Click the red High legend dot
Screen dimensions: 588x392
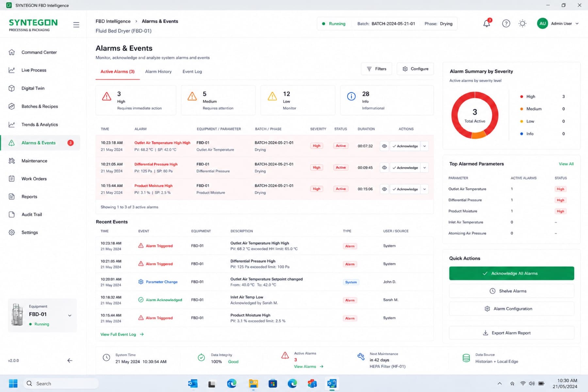521,97
